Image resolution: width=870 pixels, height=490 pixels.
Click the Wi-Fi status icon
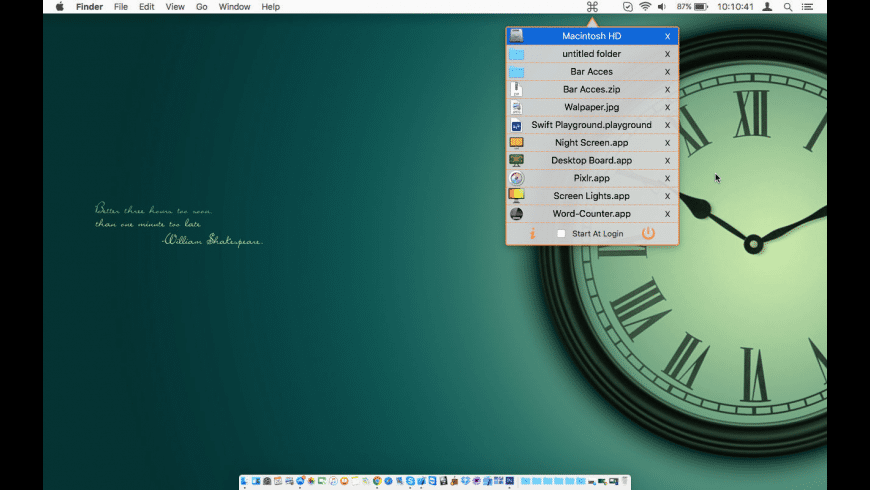(645, 7)
